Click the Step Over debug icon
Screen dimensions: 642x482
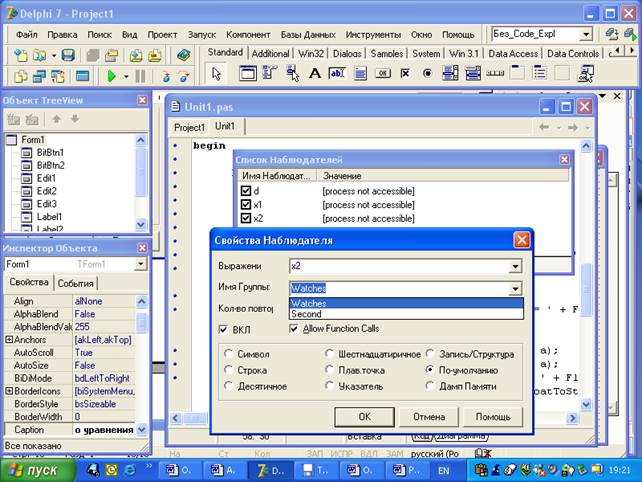coord(184,76)
